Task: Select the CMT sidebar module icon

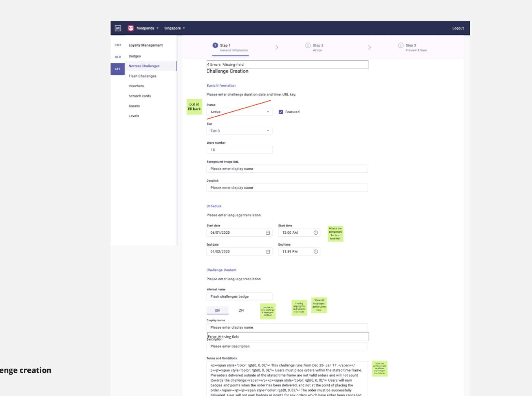Action: pos(118,45)
